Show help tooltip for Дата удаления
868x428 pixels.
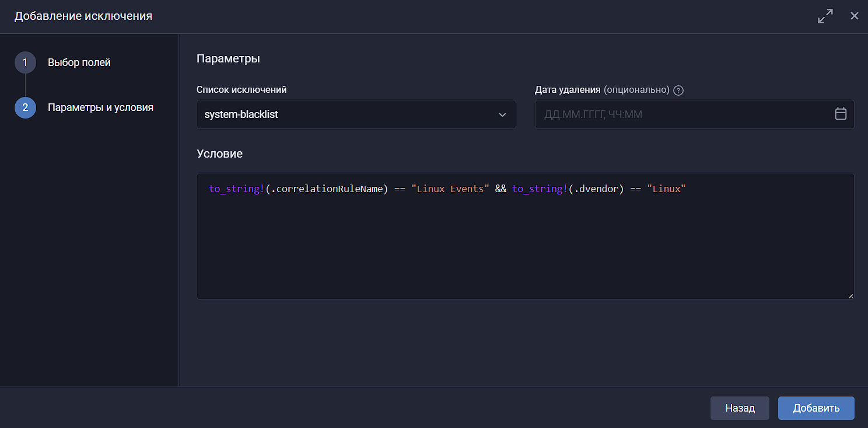(x=678, y=91)
